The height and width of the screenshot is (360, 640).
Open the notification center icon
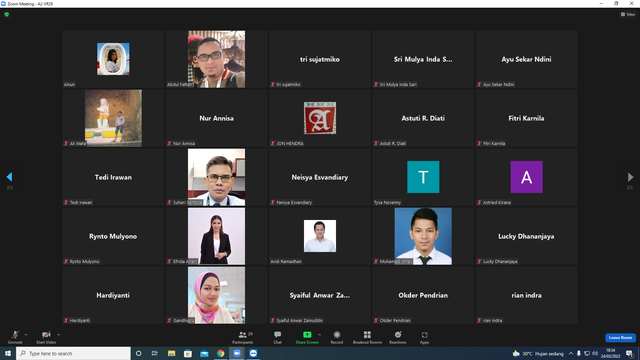click(629, 353)
